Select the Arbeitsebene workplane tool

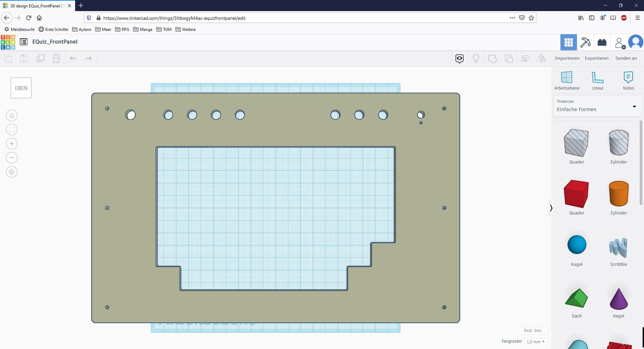pyautogui.click(x=567, y=81)
